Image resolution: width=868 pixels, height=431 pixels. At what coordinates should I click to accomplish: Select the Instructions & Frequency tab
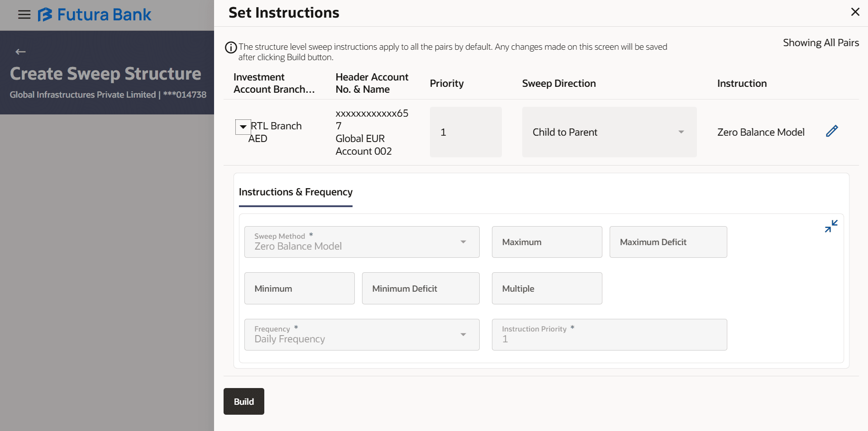pyautogui.click(x=296, y=192)
